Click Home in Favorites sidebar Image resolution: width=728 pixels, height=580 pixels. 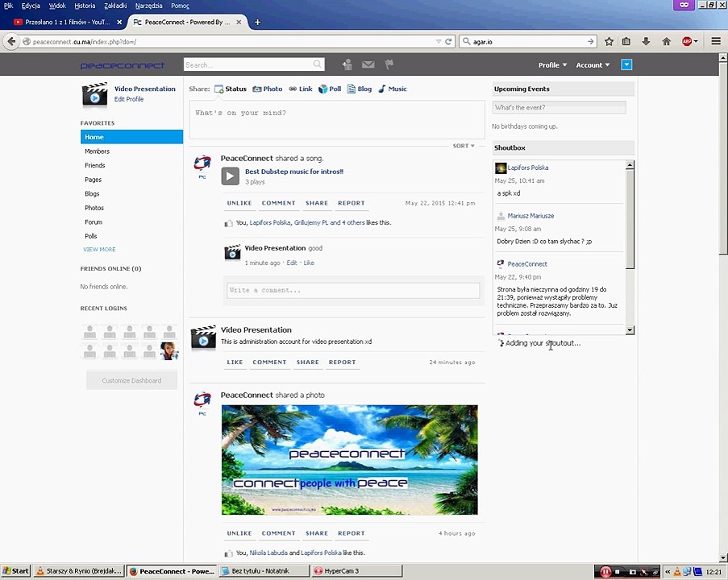[x=131, y=137]
